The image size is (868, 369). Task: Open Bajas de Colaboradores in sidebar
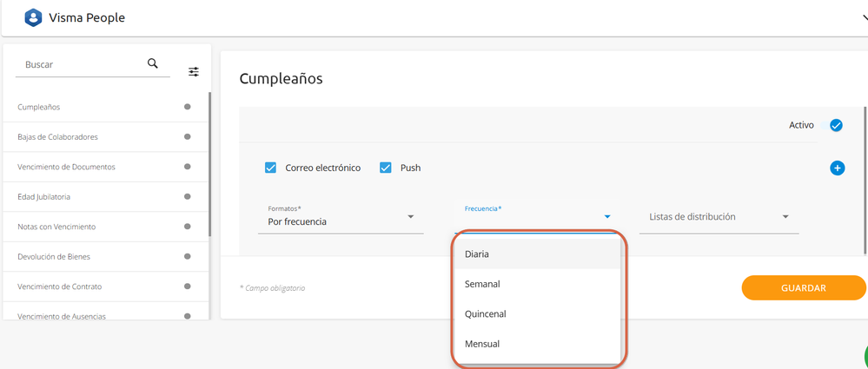[57, 137]
